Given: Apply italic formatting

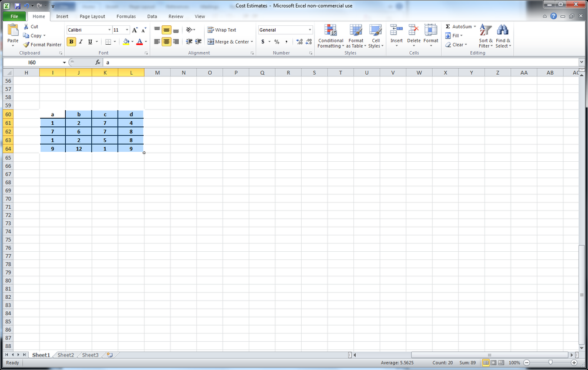Looking at the screenshot, I should click(81, 42).
